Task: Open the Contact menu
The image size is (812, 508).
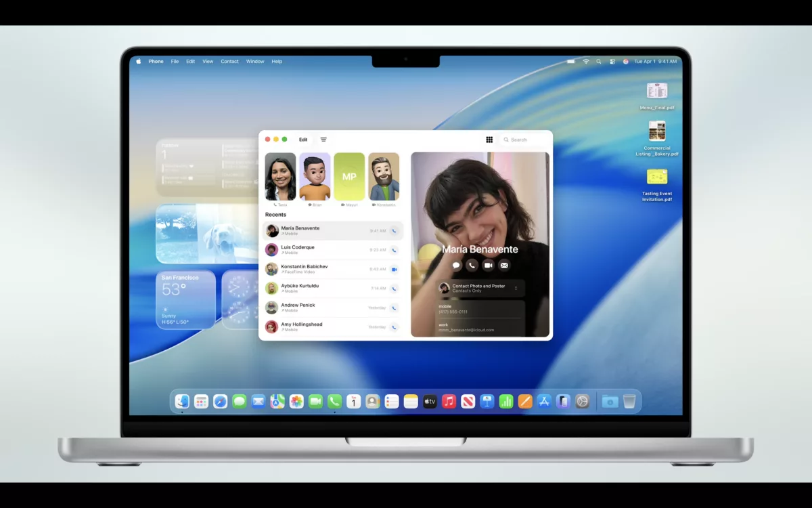Action: click(x=229, y=61)
